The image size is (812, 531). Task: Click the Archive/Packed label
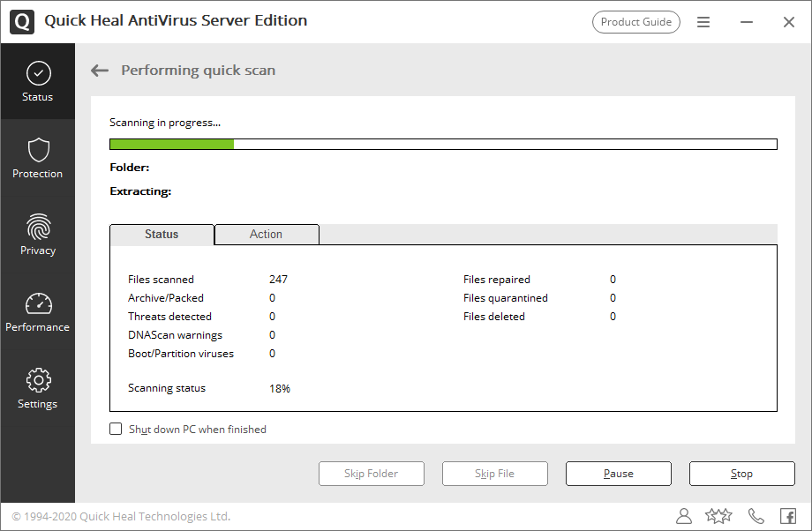click(x=166, y=298)
